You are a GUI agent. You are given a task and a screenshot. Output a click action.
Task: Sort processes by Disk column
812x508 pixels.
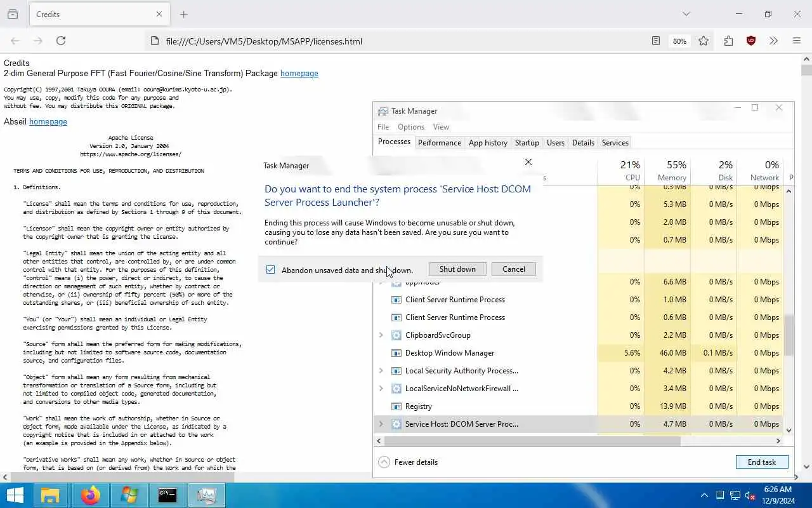pos(714,170)
